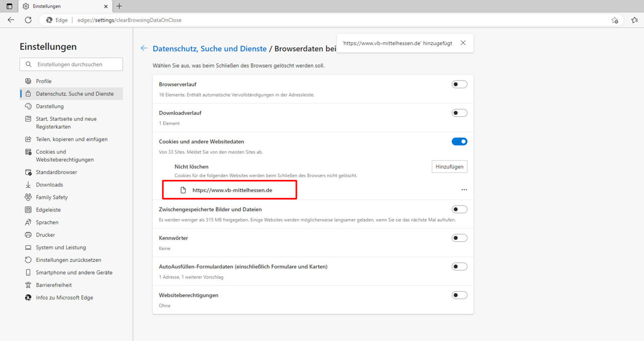Click the Hinzufügen button
Image resolution: width=644 pixels, height=341 pixels.
pos(449,166)
